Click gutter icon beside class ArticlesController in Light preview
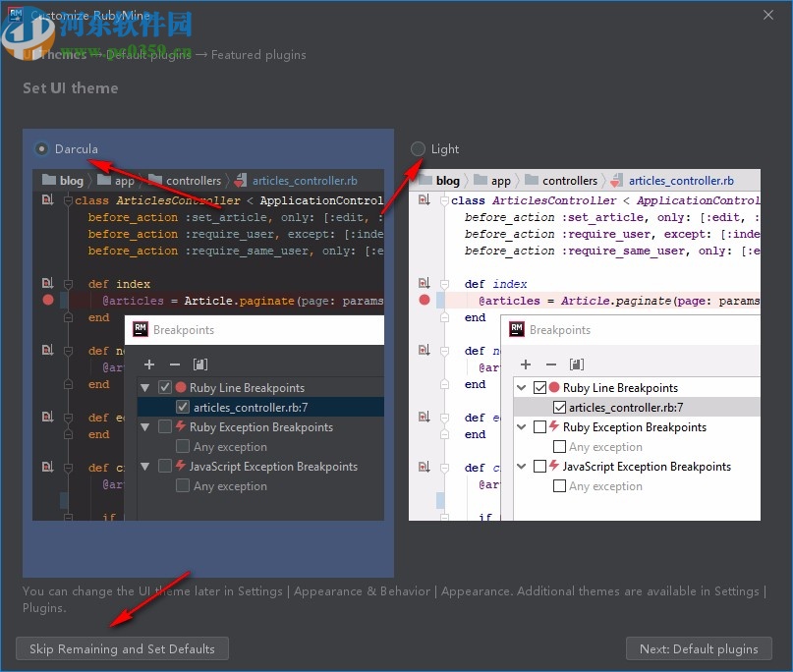The image size is (793, 672). [425, 199]
